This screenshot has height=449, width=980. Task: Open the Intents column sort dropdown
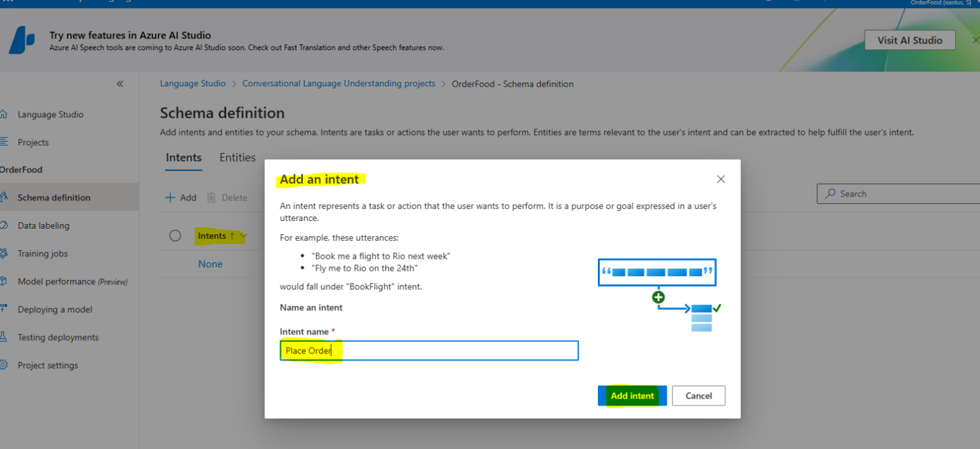(243, 235)
